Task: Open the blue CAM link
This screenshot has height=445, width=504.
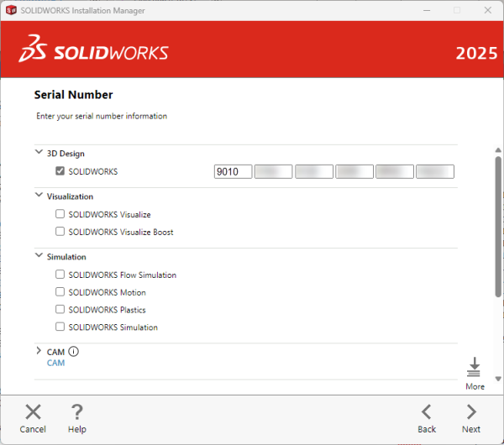Action: (x=55, y=363)
